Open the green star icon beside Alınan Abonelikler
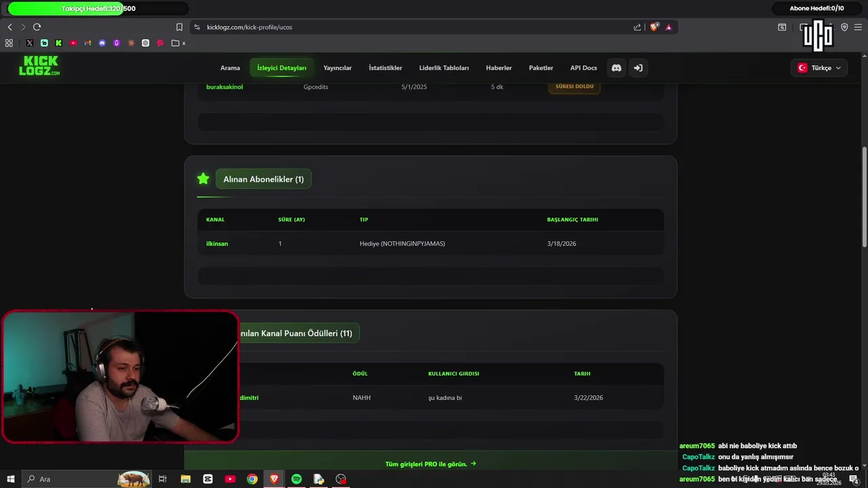The height and width of the screenshot is (488, 868). 203,178
